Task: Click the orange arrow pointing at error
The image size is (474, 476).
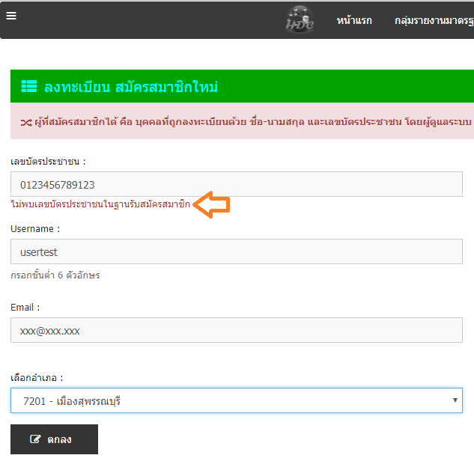Action: coord(212,204)
